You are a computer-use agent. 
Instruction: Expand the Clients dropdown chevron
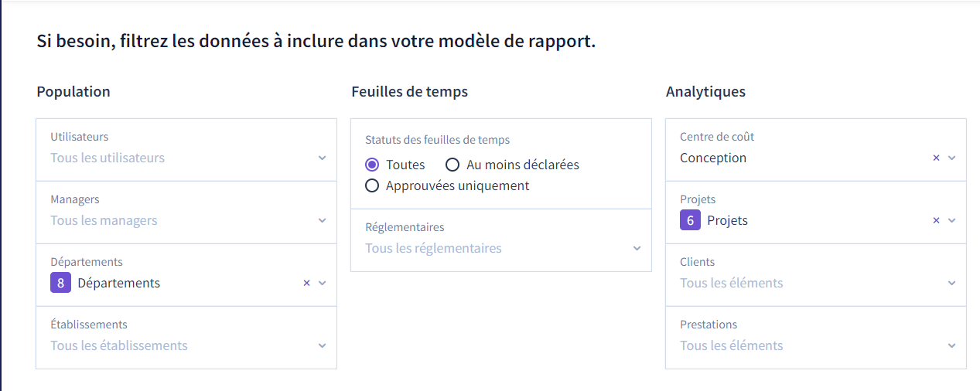(952, 283)
